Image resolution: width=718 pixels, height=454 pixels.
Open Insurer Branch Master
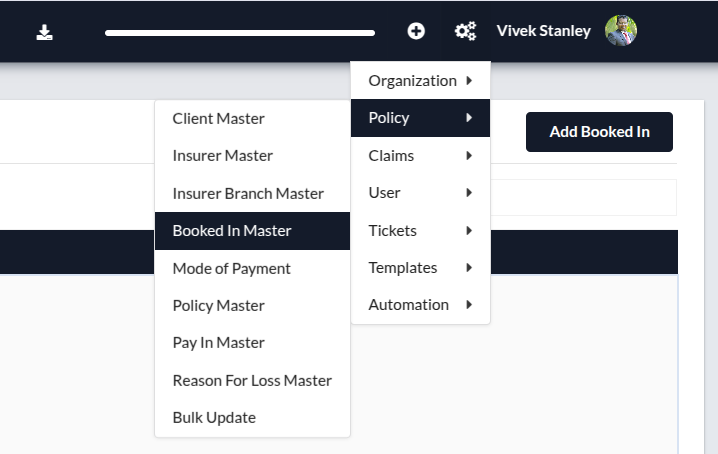pos(252,193)
